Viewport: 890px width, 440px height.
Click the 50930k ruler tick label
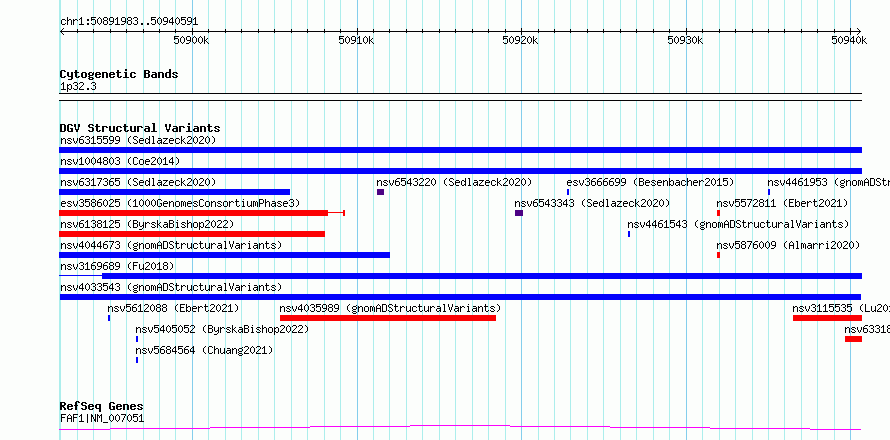coord(686,40)
